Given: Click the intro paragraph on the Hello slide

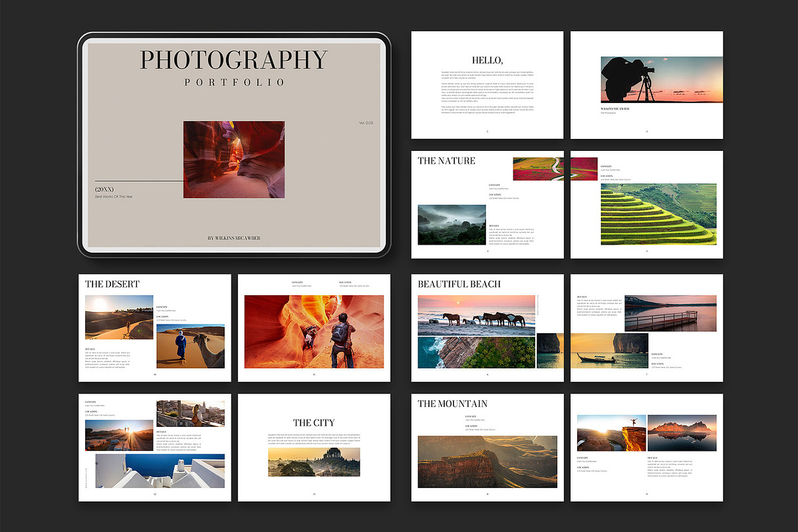Looking at the screenshot, I should click(487, 92).
